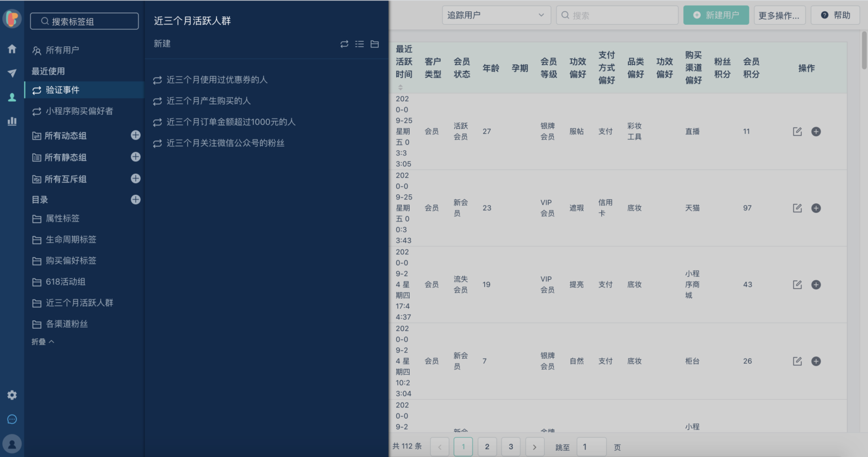
Task: Click the 会员等级 column header
Action: coord(549,68)
